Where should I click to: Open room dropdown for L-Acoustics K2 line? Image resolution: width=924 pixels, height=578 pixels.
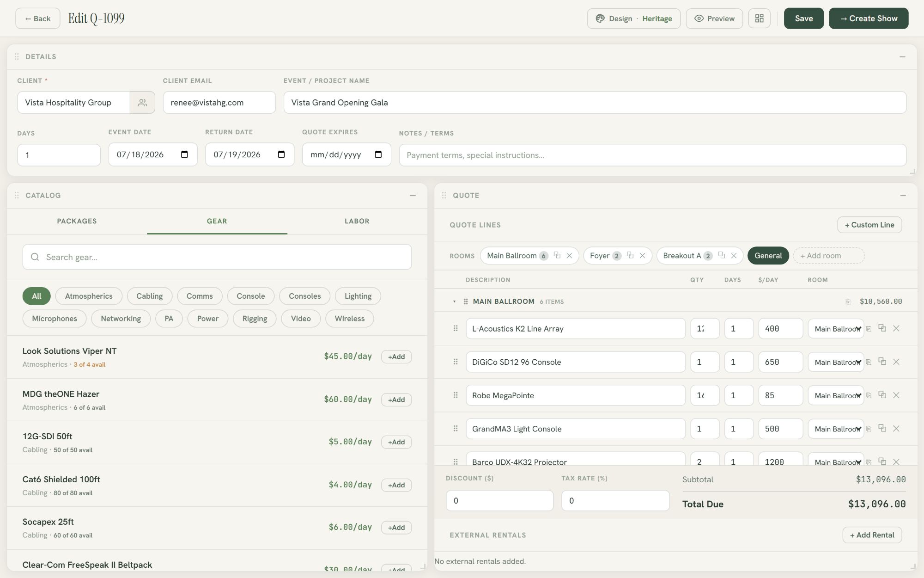tap(836, 328)
